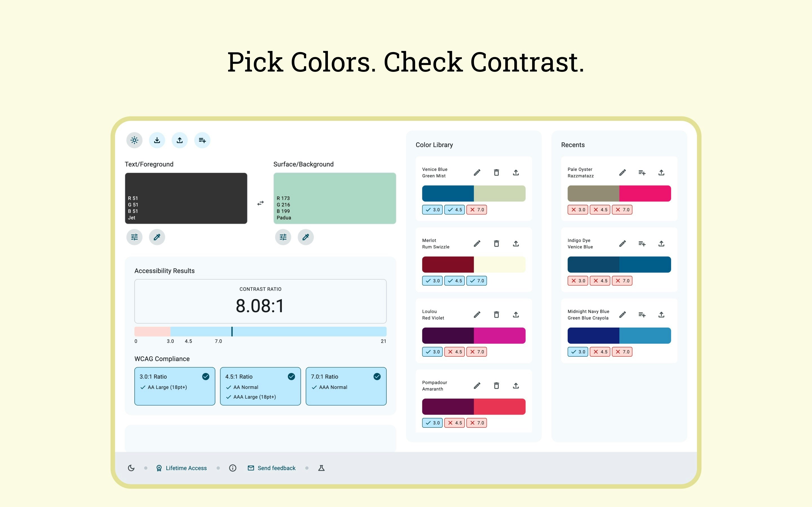This screenshot has width=812, height=507.
Task: Swap foreground and background colors
Action: (x=261, y=203)
